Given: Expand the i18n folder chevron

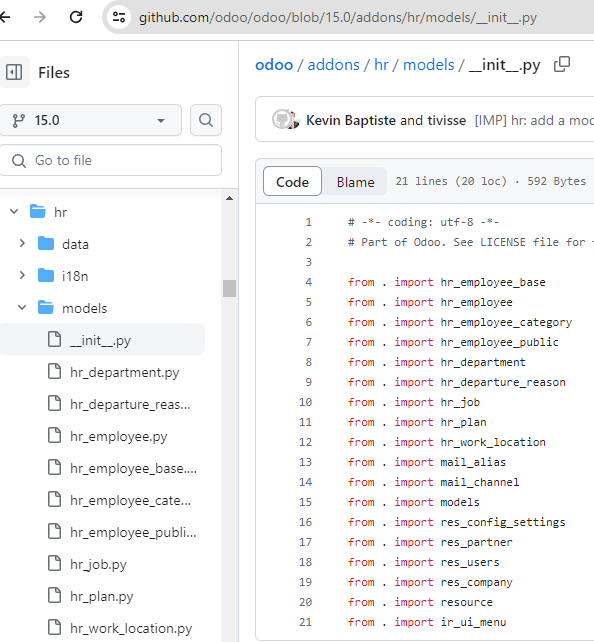Looking at the screenshot, I should pos(22,276).
